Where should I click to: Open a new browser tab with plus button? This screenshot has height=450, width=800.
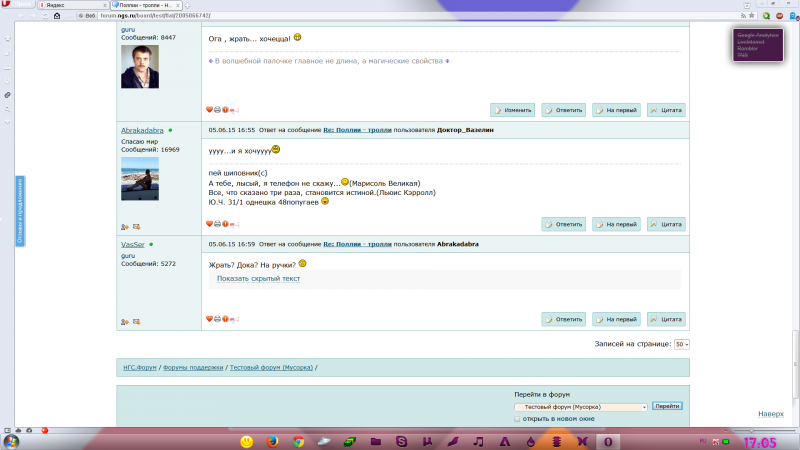click(x=187, y=5)
